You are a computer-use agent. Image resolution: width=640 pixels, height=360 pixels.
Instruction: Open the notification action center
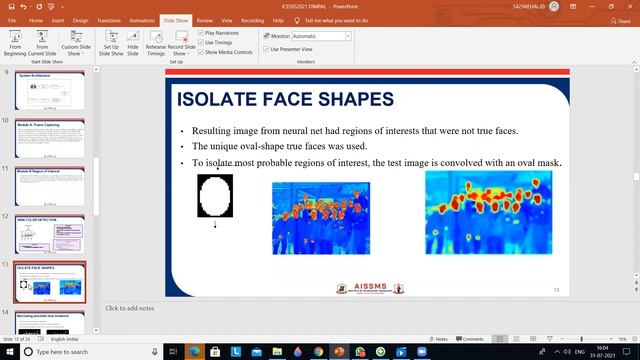click(x=627, y=351)
